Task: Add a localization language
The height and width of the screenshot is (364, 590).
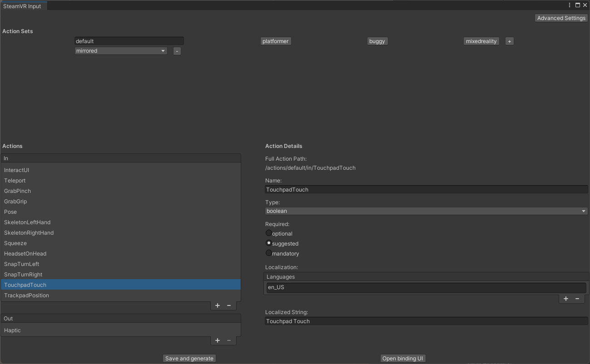Action: [566, 299]
